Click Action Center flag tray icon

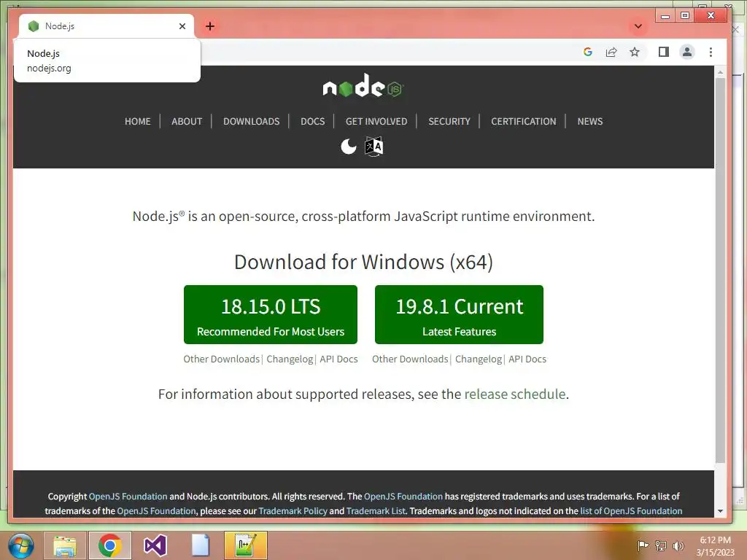[643, 545]
